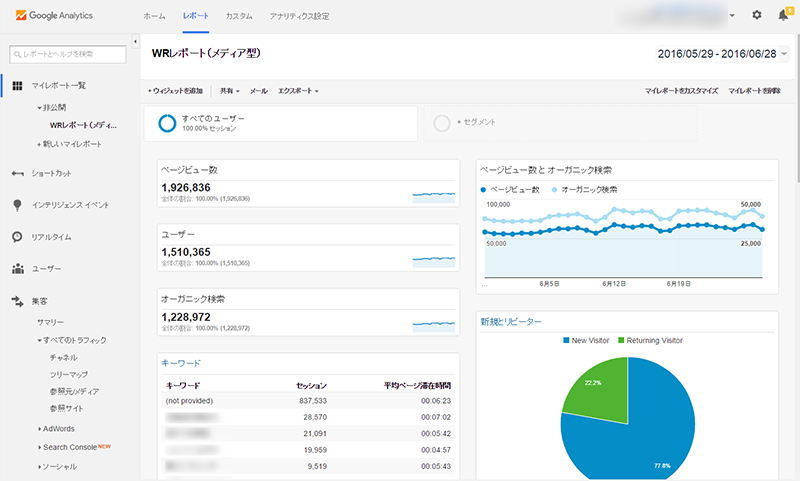Click into the report and help search field
Image resolution: width=800 pixels, height=481 pixels.
pos(68,54)
